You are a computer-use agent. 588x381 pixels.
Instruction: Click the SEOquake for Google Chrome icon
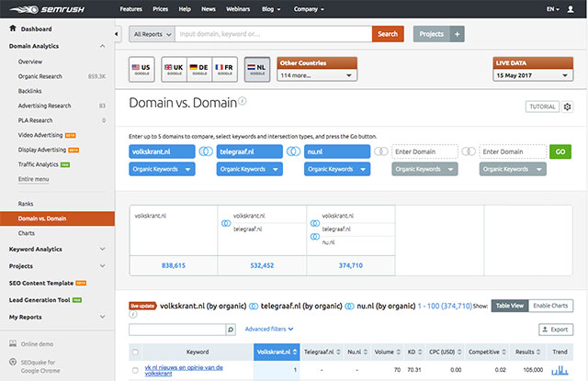[13, 362]
